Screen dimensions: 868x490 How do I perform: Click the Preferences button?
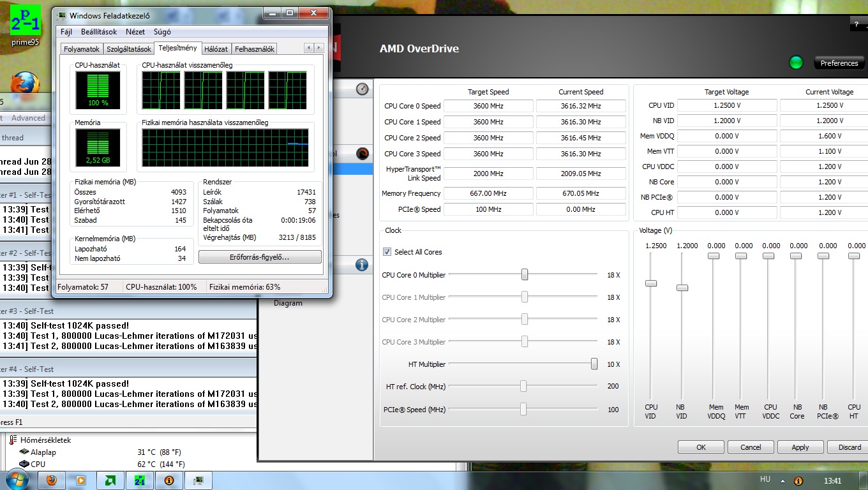pyautogui.click(x=839, y=63)
